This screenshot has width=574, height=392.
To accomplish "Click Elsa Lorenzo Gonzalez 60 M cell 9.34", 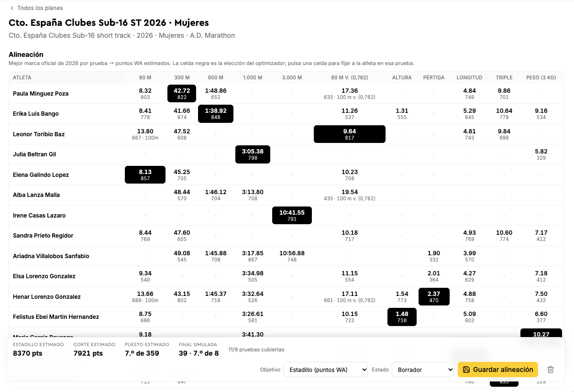I will [x=145, y=276].
